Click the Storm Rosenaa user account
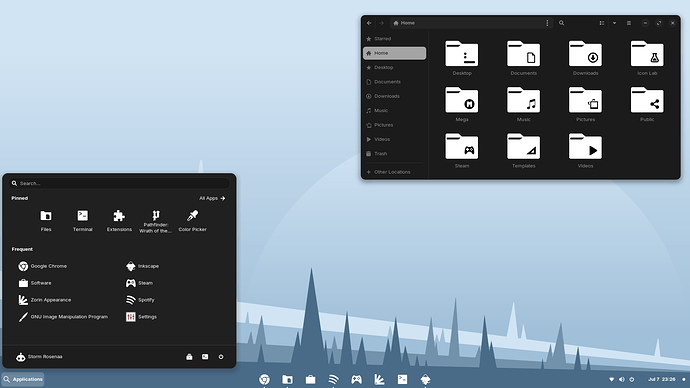The image size is (690, 388). [39, 357]
